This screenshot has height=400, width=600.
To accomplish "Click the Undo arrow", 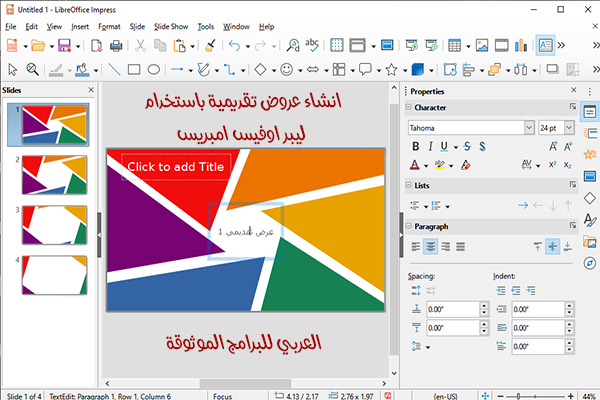I will point(234,46).
